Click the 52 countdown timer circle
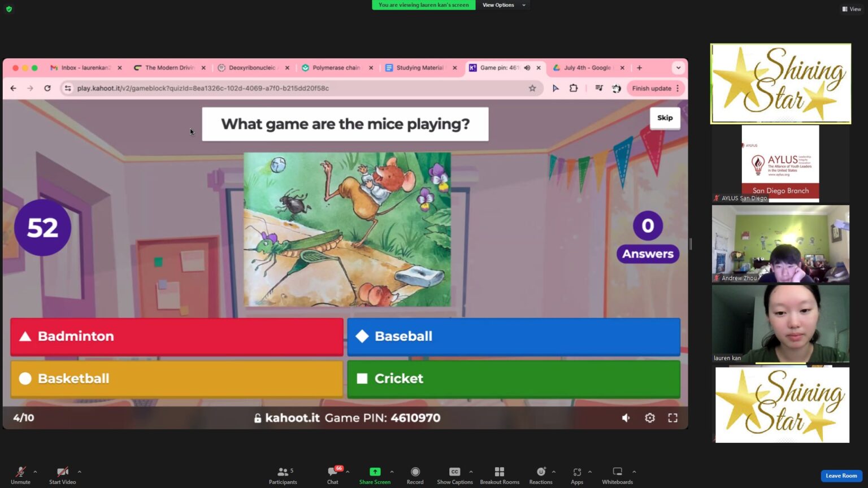 [x=42, y=228]
